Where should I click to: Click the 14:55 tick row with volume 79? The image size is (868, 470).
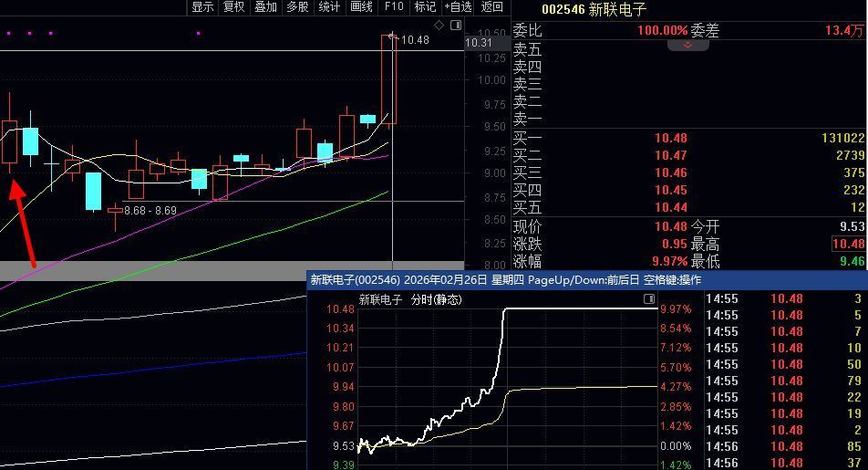(784, 381)
